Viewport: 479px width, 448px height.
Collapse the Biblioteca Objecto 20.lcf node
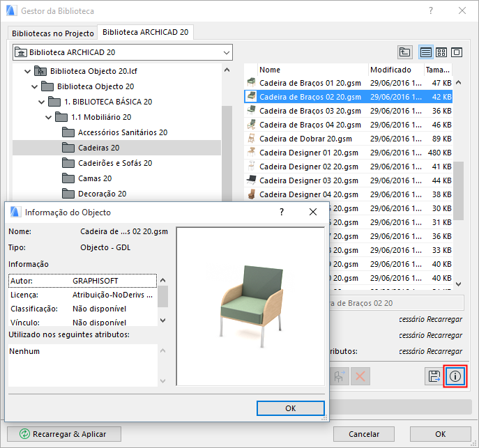tap(27, 71)
